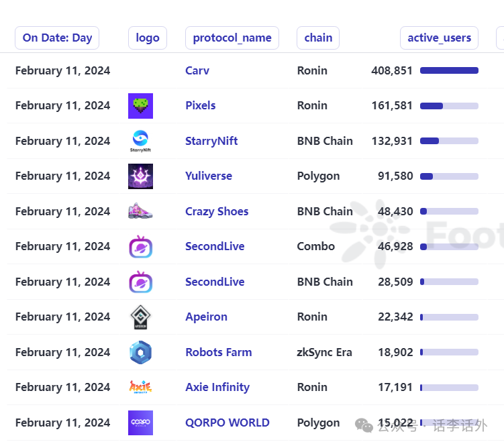
Task: Sort by chain column header
Action: point(318,38)
